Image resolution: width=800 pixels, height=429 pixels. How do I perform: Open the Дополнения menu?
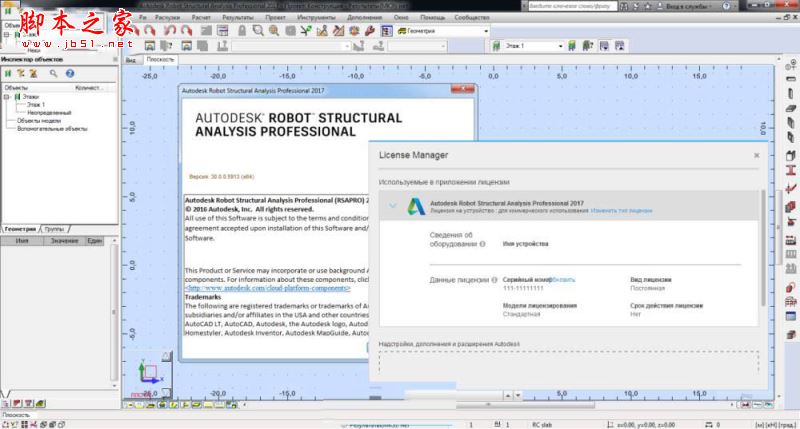point(365,17)
